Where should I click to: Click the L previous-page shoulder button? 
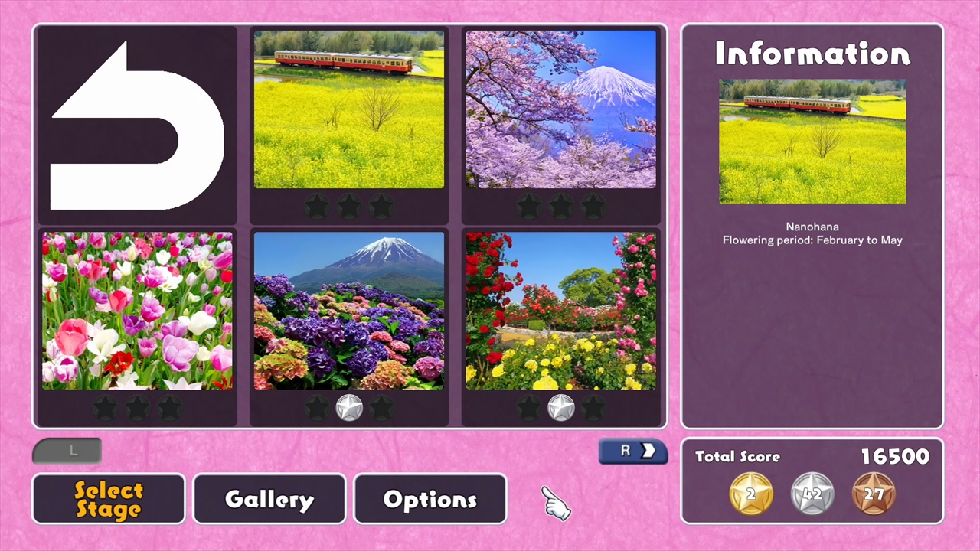click(x=67, y=451)
